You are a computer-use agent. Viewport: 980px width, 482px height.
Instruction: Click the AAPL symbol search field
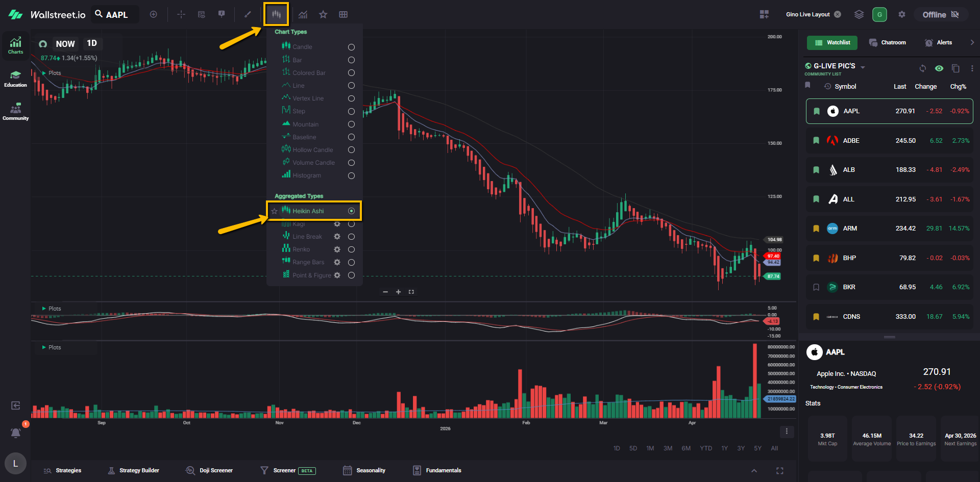click(x=116, y=14)
